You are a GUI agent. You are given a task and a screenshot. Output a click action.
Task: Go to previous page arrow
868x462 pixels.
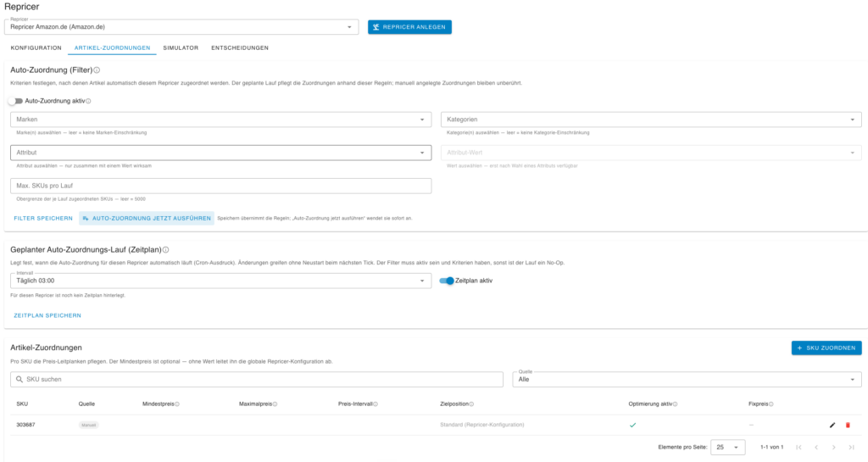click(x=816, y=447)
